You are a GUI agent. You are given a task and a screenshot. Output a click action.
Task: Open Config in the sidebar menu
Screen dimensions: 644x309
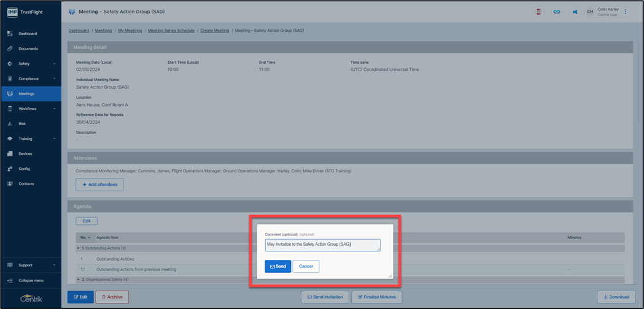(24, 169)
